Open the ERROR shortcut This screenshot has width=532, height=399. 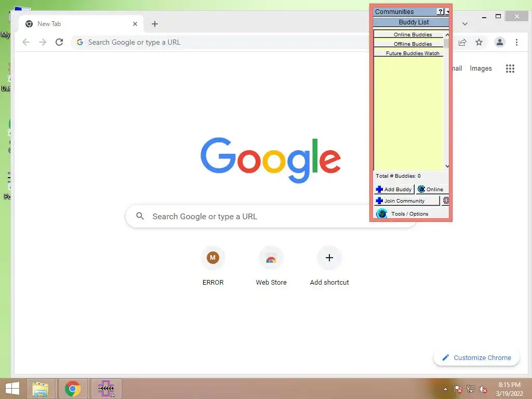click(212, 266)
